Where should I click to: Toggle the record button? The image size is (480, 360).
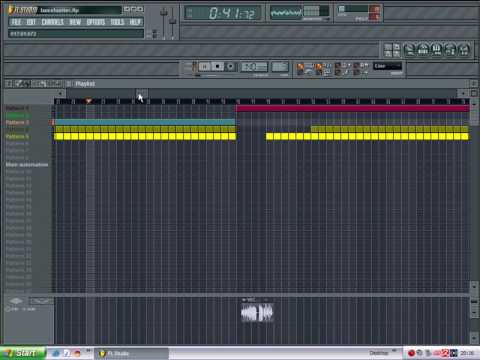coord(230,67)
